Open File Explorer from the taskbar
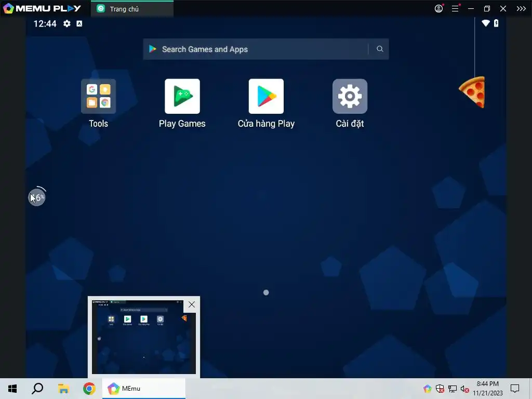The image size is (532, 399). click(x=63, y=389)
